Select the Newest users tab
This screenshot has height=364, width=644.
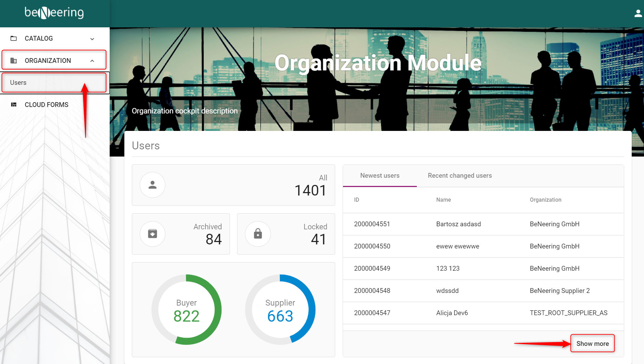point(380,176)
